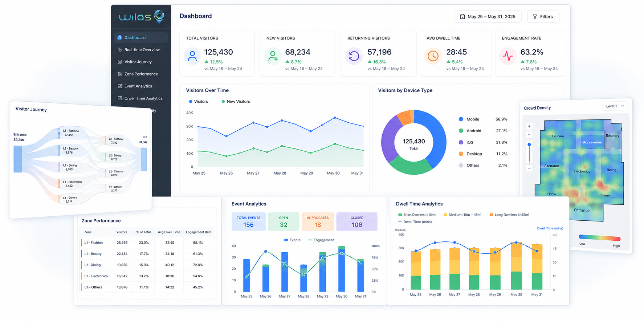Image resolution: width=644 pixels, height=322 pixels.
Task: Click the Wilas logo in the sidebar
Action: point(142,17)
